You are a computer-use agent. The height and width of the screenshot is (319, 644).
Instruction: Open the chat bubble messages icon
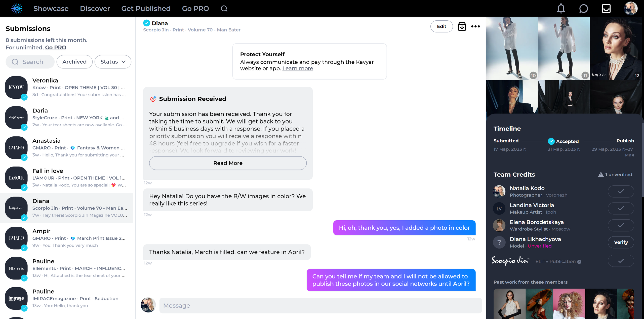tap(584, 9)
